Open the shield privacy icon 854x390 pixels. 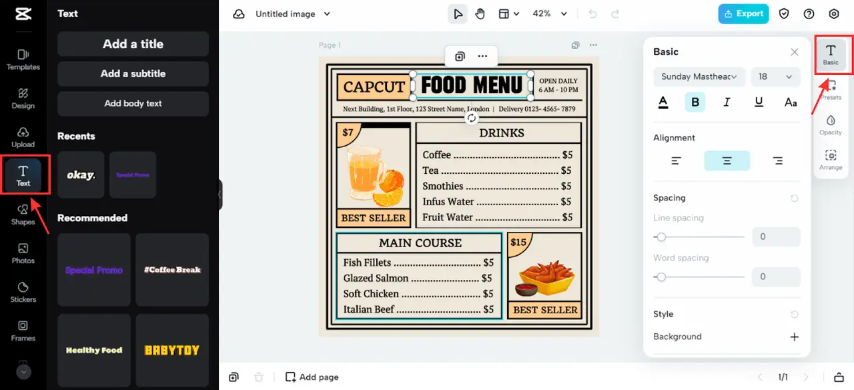(784, 14)
